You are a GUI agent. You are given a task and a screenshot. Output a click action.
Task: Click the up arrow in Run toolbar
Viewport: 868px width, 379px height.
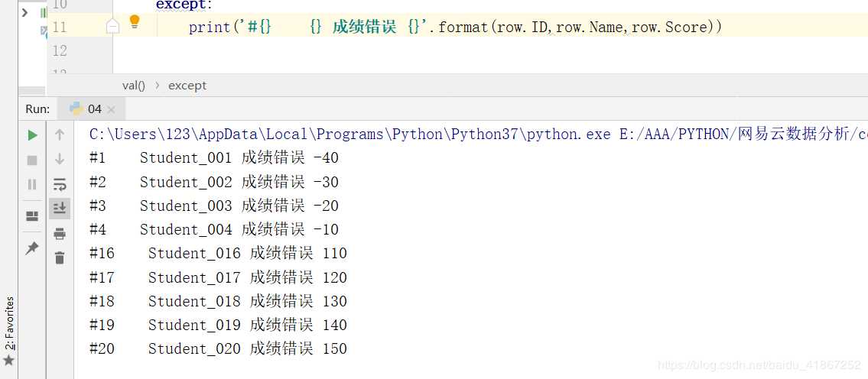[60, 135]
